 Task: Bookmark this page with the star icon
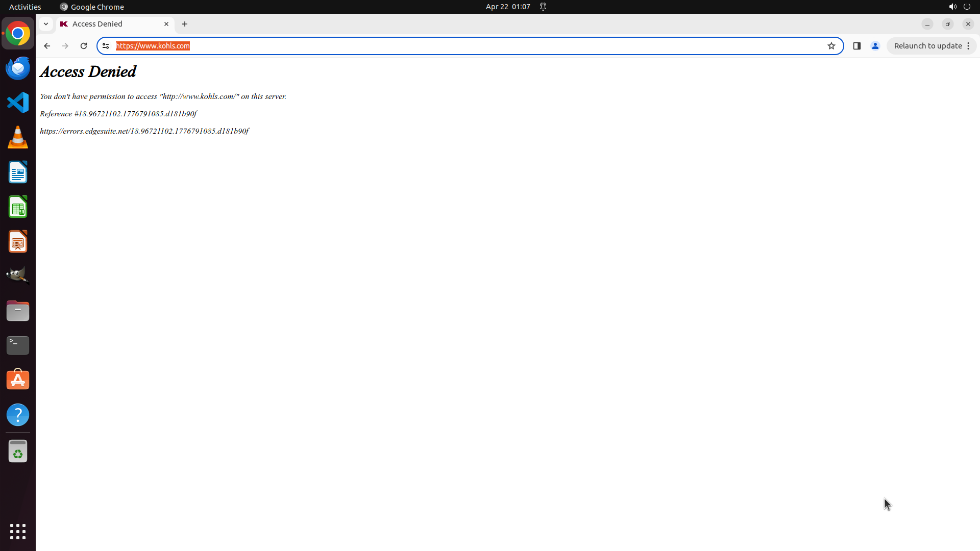(x=831, y=46)
